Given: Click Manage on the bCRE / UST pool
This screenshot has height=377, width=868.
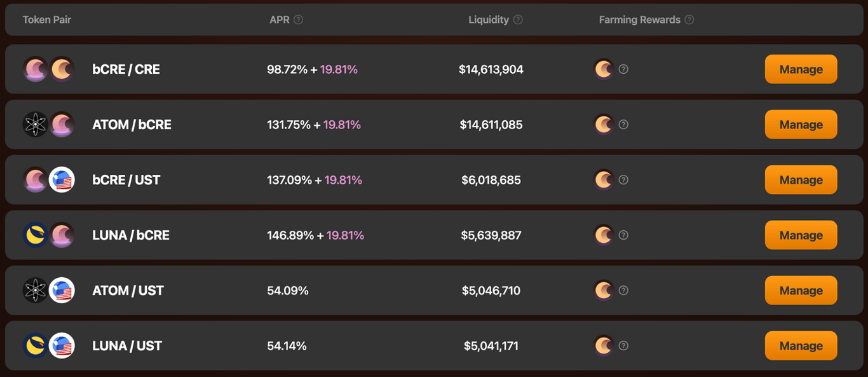Looking at the screenshot, I should [801, 180].
